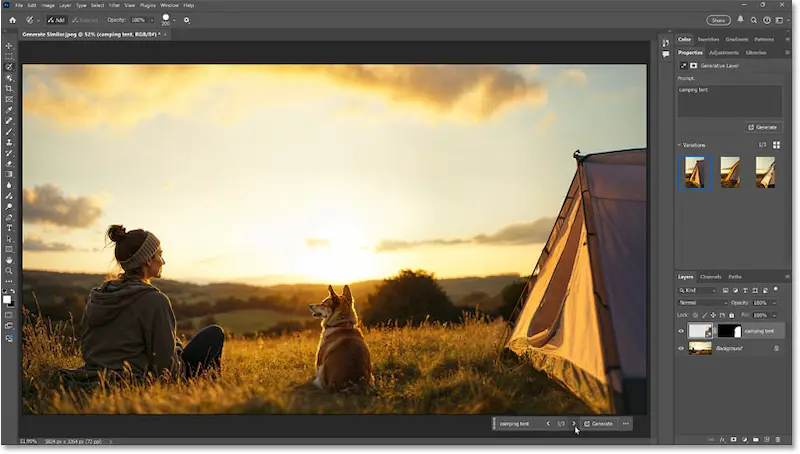The image size is (800, 454).
Task: Hide the Background layer eye
Action: 681,349
